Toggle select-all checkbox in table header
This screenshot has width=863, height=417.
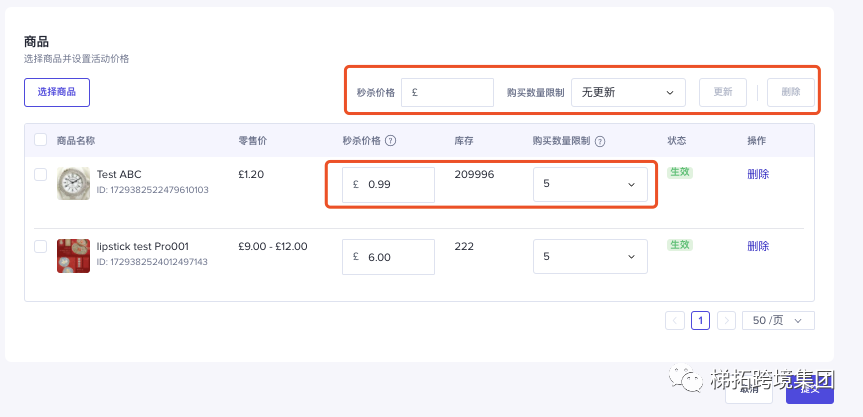[40, 140]
